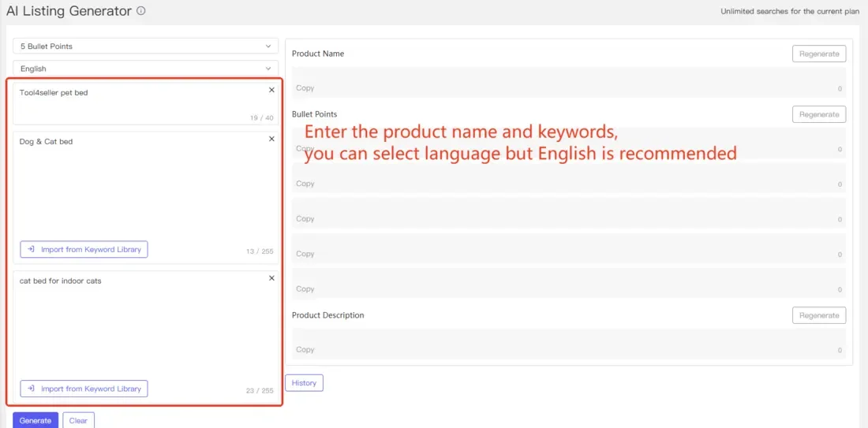Click the Unlimited searches for the current plan text
Image resolution: width=868 pixels, height=428 pixels.
tap(789, 11)
